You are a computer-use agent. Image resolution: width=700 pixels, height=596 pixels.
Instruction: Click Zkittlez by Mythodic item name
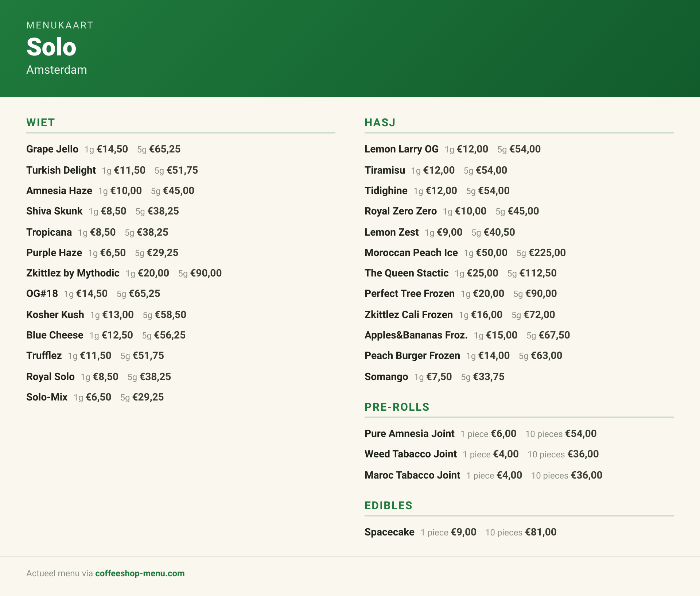(73, 273)
